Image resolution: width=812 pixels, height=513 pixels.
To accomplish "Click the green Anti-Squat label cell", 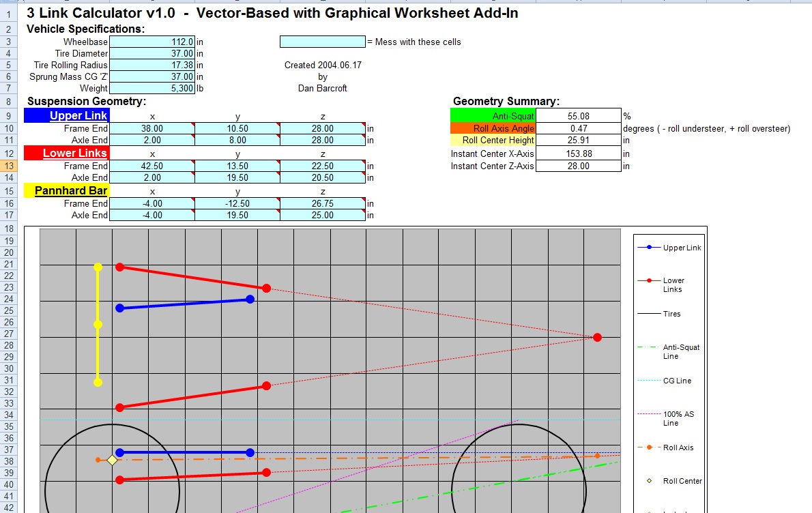I will click(493, 116).
